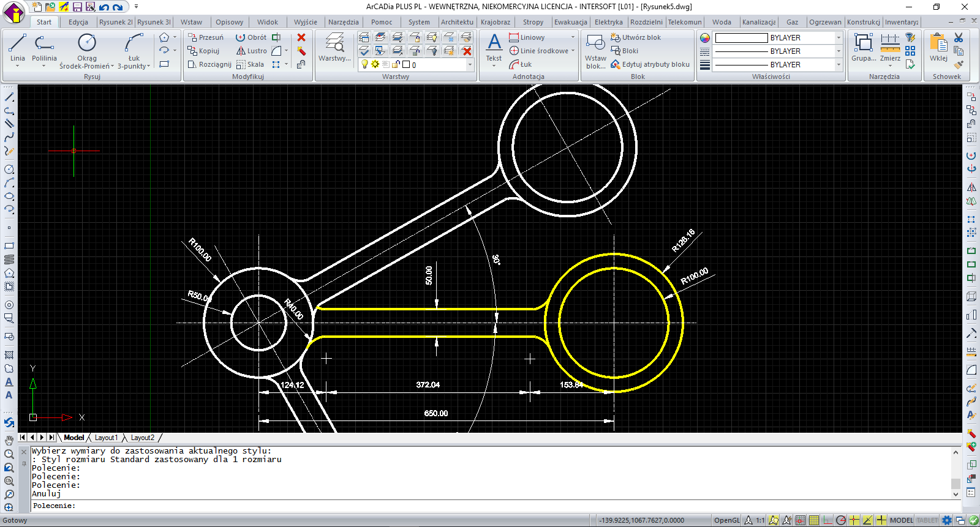Click the scissors cut icon in Schowek
980x527 pixels.
[x=959, y=37]
